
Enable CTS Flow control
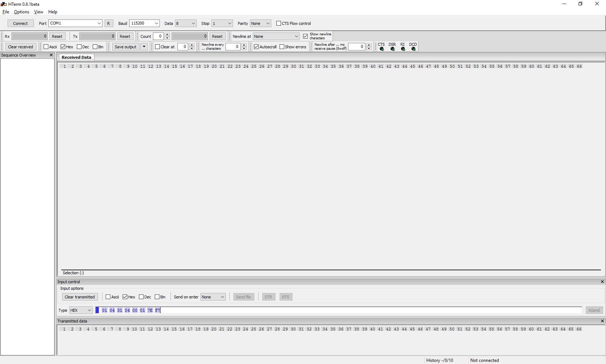tap(278, 23)
